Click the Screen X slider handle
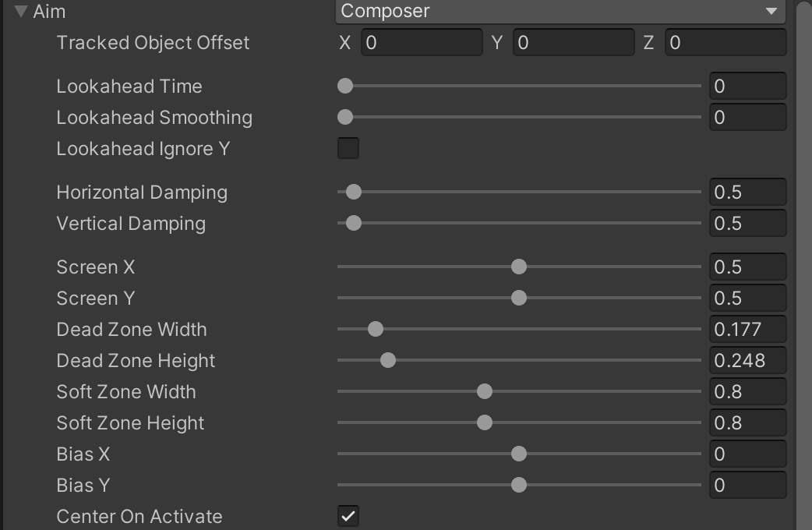The image size is (812, 530). (519, 267)
